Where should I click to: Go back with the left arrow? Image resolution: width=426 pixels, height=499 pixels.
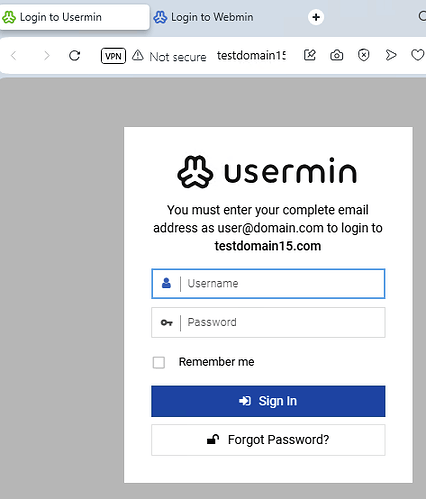pyautogui.click(x=14, y=55)
